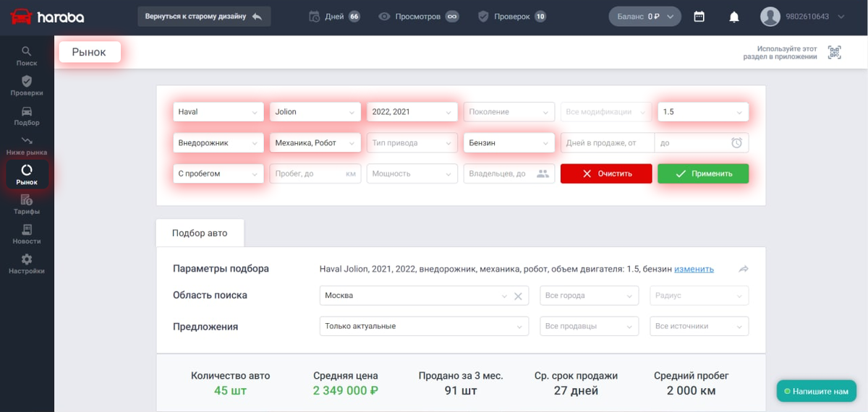Viewport: 868px width, 412px height.
Task: Open the 2022, 2021 year dropdown
Action: [x=412, y=112]
